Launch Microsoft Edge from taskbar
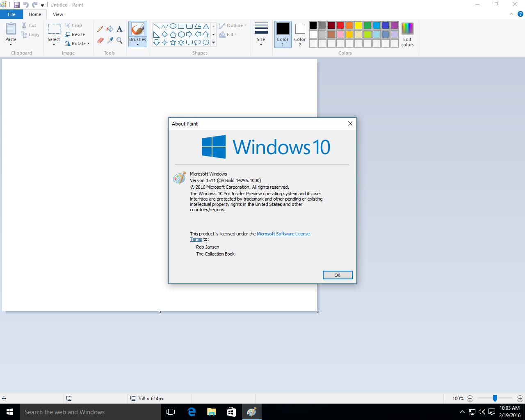Screen dimensions: 525x420 tap(191, 412)
